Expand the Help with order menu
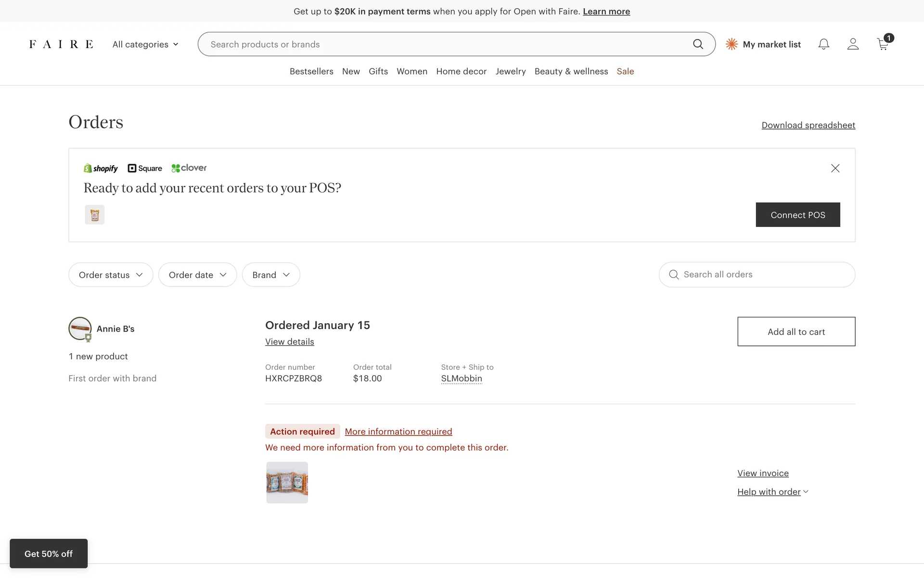Image resolution: width=924 pixels, height=578 pixels. (772, 492)
